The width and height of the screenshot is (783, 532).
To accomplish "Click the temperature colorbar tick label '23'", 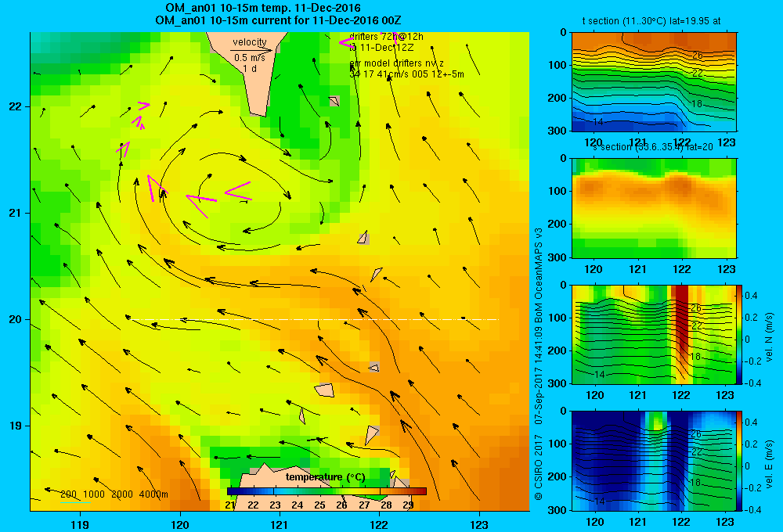I will [x=275, y=505].
